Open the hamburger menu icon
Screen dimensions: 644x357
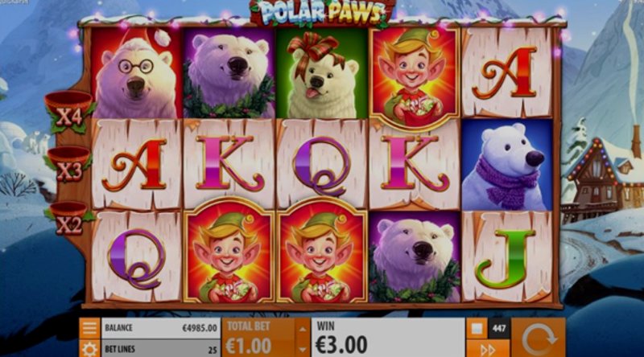coord(89,328)
